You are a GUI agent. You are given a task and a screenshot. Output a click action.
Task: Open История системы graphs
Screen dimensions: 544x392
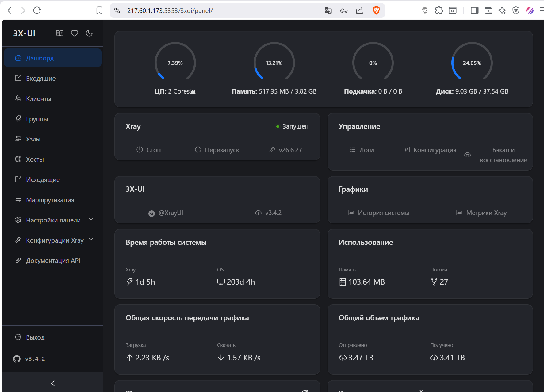click(x=379, y=213)
